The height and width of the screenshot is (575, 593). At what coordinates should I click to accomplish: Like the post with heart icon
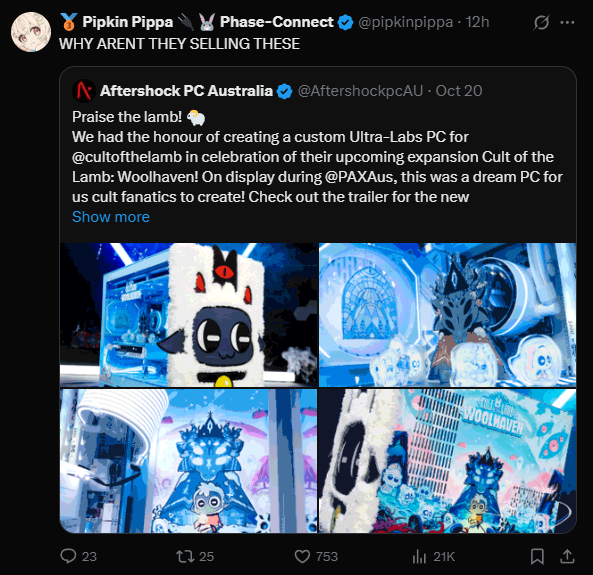(x=302, y=556)
